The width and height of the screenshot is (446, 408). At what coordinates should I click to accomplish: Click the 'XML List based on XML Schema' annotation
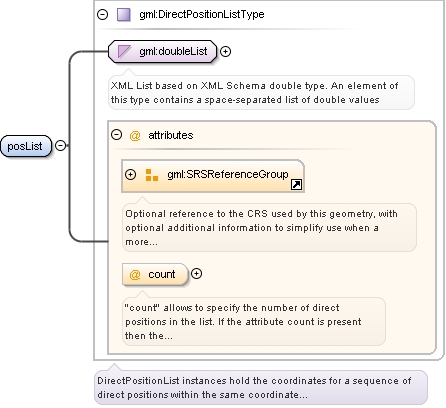(261, 93)
